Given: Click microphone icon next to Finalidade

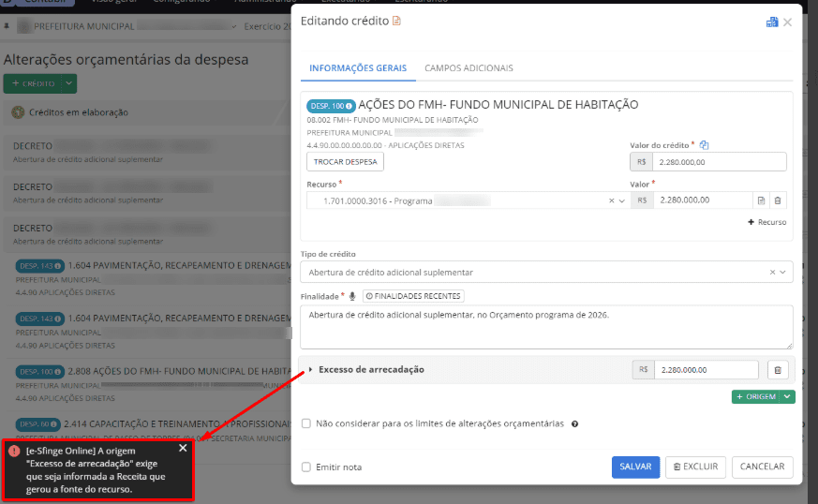Looking at the screenshot, I should [352, 296].
